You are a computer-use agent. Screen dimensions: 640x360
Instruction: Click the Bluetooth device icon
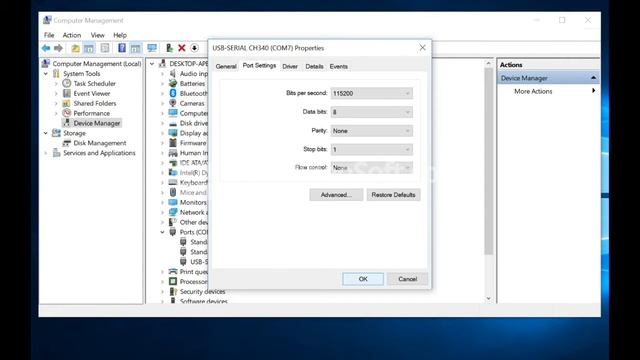173,93
